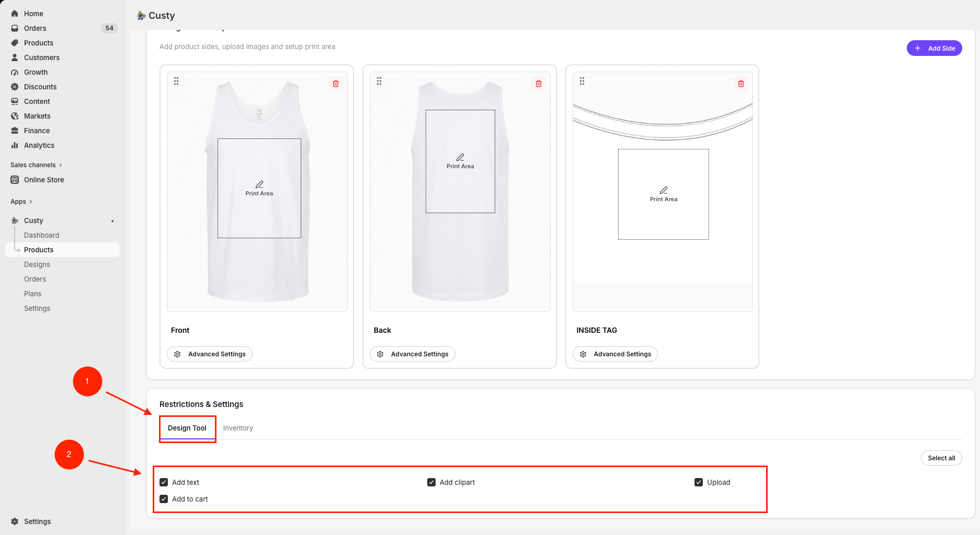Click the Back side drag handle icon
Screen dimensions: 980x535
click(379, 81)
